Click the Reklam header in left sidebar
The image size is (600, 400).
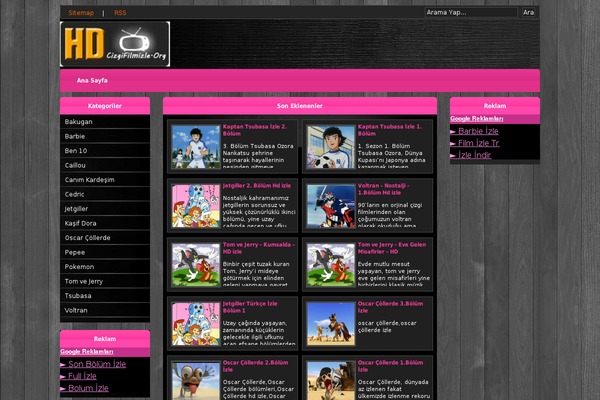tap(105, 339)
